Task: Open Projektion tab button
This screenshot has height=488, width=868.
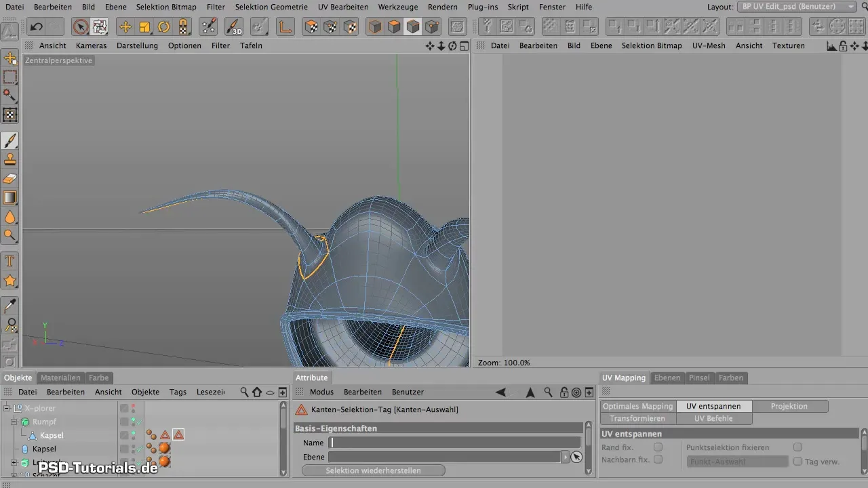Action: click(789, 406)
